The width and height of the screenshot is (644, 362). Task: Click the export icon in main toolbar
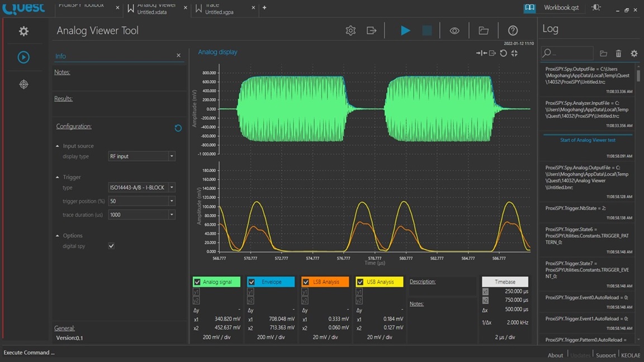coord(371,30)
